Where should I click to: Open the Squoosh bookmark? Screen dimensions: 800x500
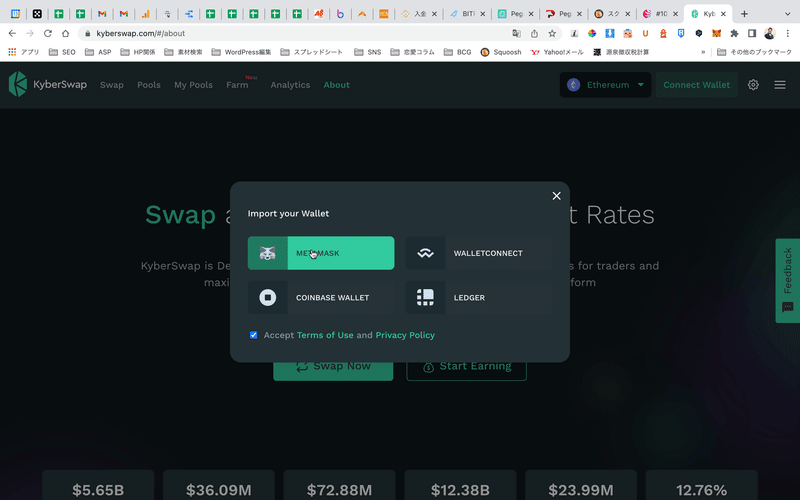[501, 52]
